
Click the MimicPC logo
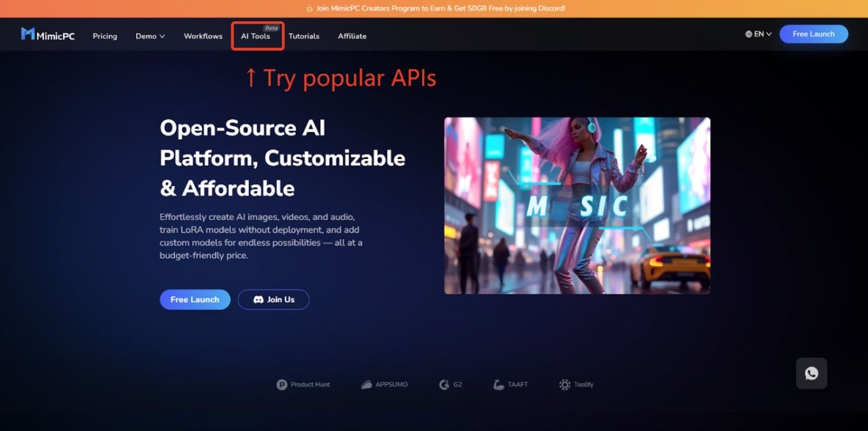tap(47, 34)
